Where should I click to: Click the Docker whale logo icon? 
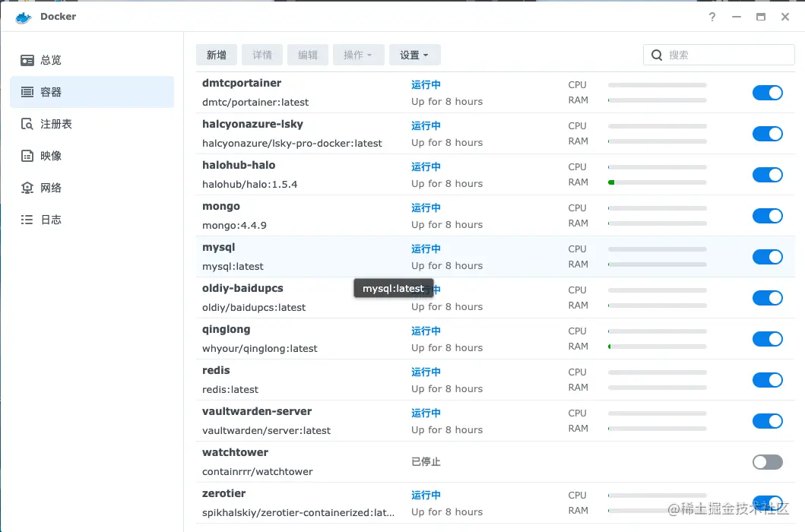[x=24, y=17]
